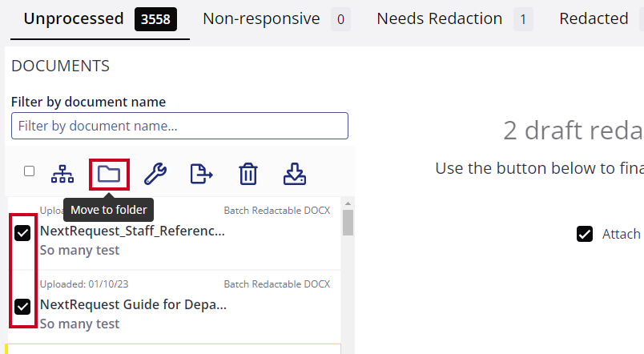Screen dimensions: 644x354
Task: Uncheck the NextRequest_Staff_Referenc document checkbox
Action: tap(22, 233)
